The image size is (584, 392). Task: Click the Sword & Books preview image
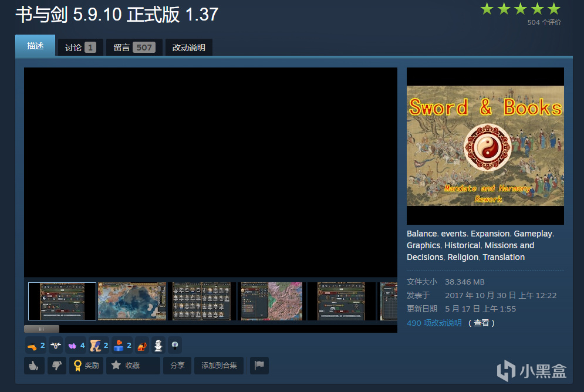tap(485, 146)
